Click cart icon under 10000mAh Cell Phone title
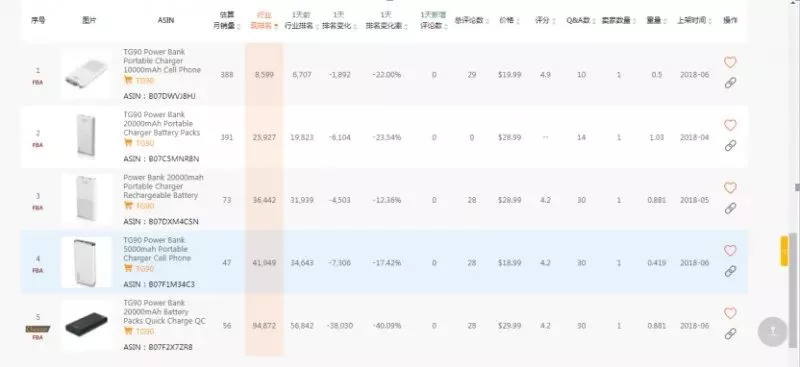The width and height of the screenshot is (800, 367). (128, 80)
